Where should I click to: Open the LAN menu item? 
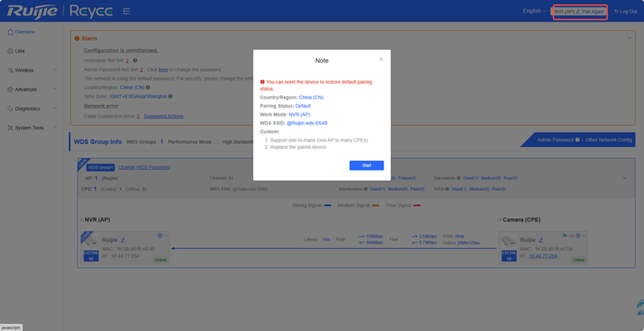(19, 51)
